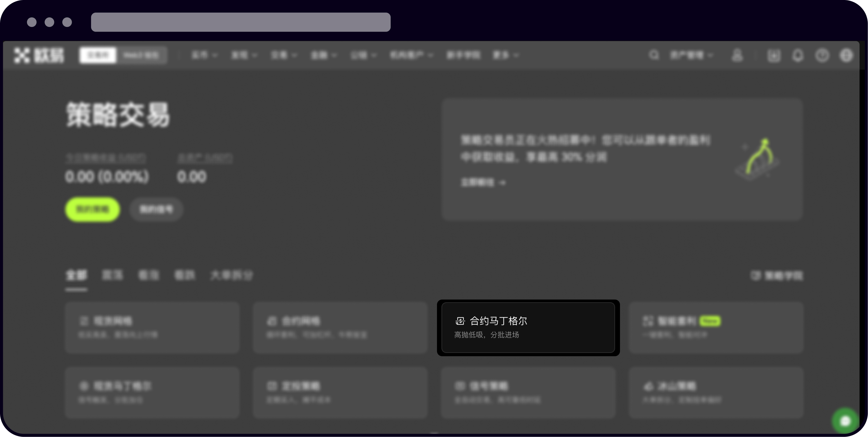The width and height of the screenshot is (868, 437).
Task: Click the OKX 欧易 logo
Action: [x=39, y=55]
